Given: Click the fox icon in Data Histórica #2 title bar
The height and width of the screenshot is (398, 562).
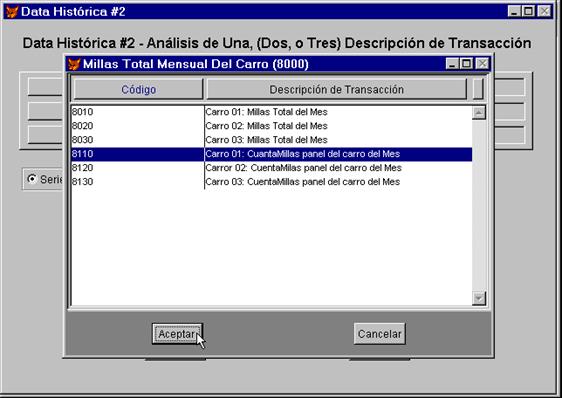Looking at the screenshot, I should (12, 11).
